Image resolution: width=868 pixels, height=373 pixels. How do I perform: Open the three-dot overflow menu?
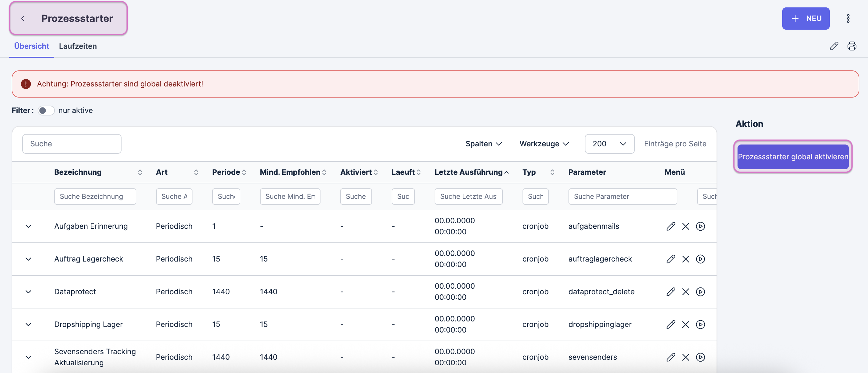point(848,19)
